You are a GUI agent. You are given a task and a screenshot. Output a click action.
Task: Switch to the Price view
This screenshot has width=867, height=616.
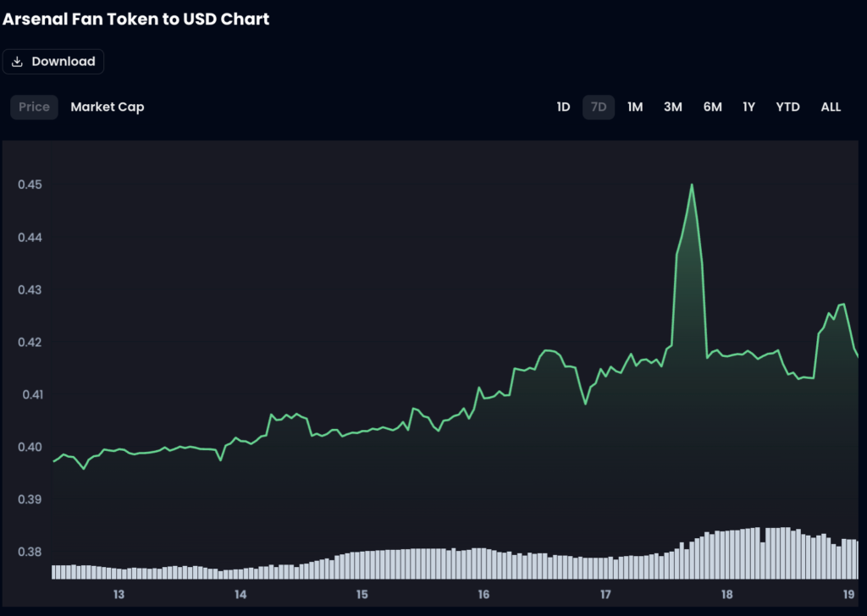point(34,107)
